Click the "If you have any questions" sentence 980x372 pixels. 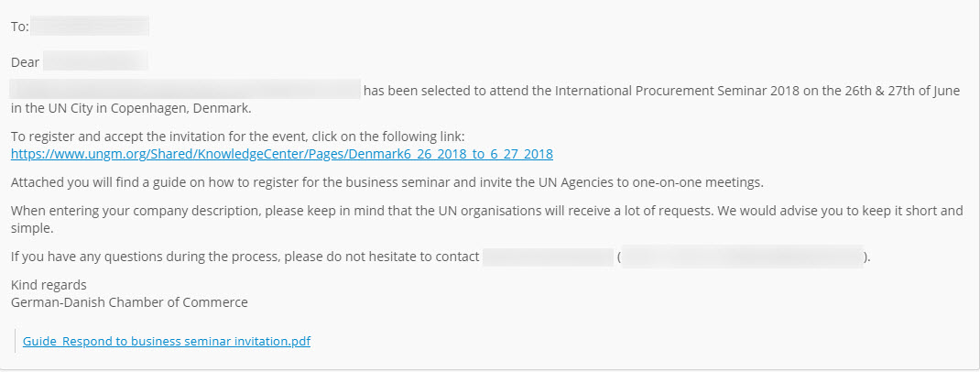pyautogui.click(x=245, y=257)
